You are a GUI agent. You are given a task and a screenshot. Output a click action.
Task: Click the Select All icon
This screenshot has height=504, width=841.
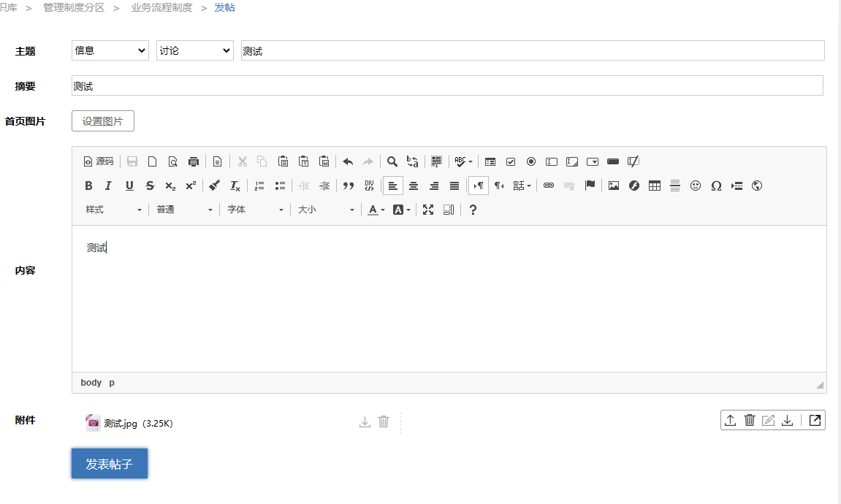coord(437,161)
